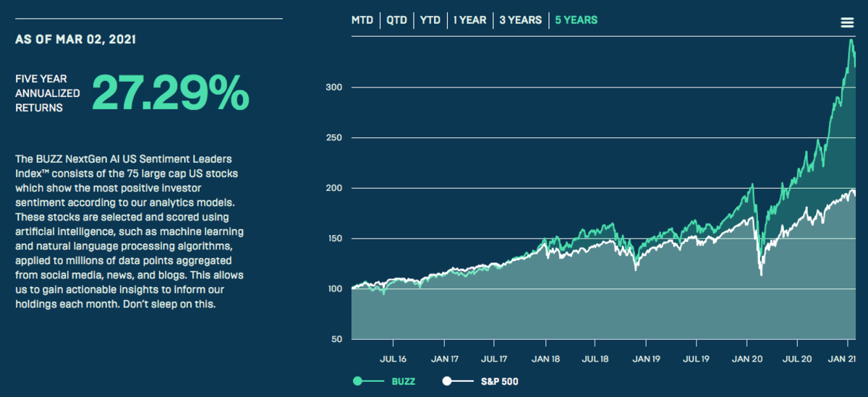Click the 200 y-axis label
868x397 pixels.
[x=333, y=188]
